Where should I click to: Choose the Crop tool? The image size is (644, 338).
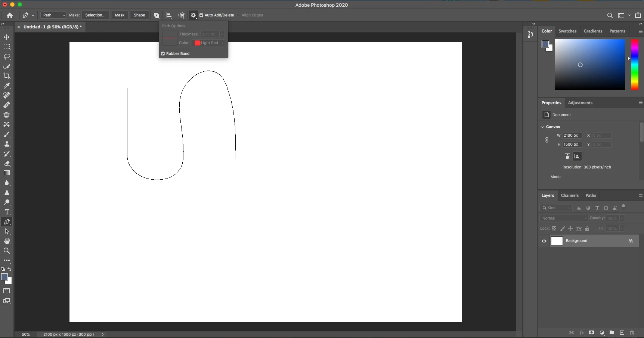point(7,76)
